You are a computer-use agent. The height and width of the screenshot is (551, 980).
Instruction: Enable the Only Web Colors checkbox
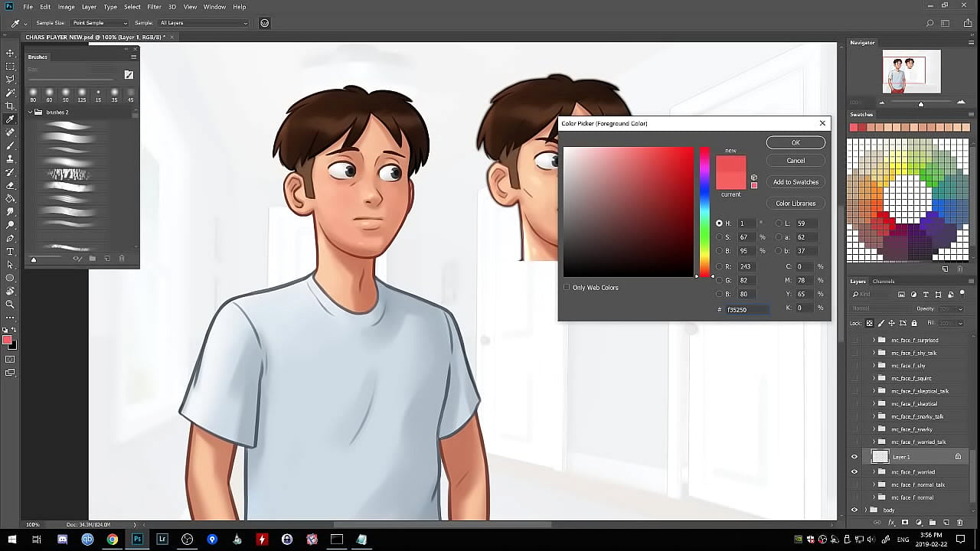(567, 288)
